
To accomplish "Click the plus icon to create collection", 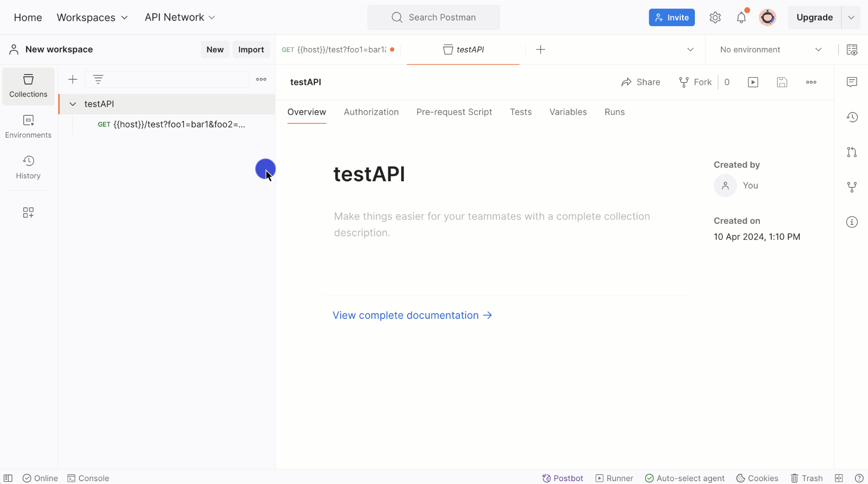I will coord(73,79).
